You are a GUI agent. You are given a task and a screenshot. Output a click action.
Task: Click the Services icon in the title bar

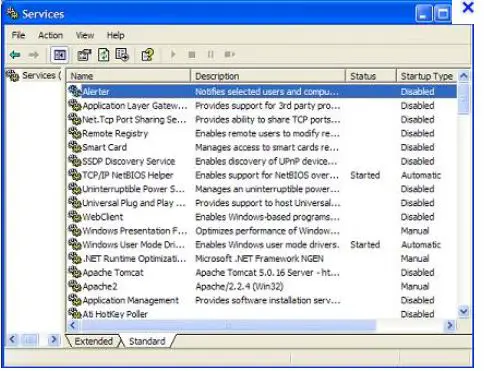(12, 13)
